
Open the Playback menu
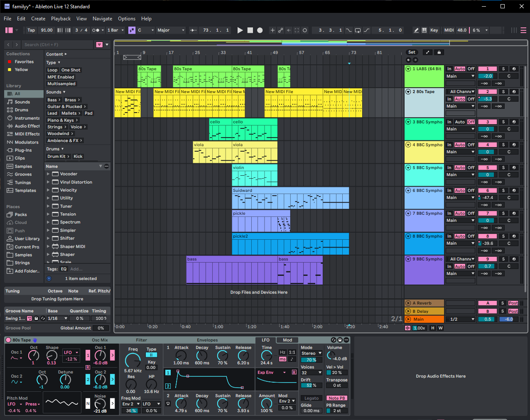(61, 19)
